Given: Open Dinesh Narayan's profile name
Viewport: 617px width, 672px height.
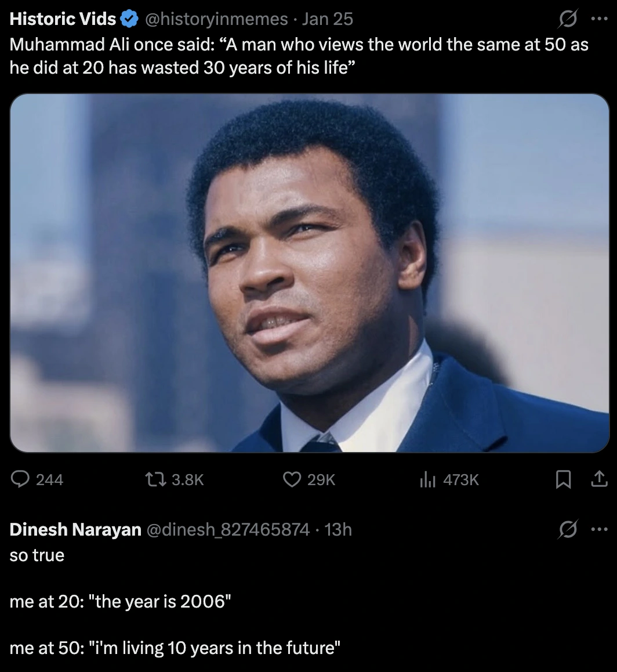Looking at the screenshot, I should point(75,529).
